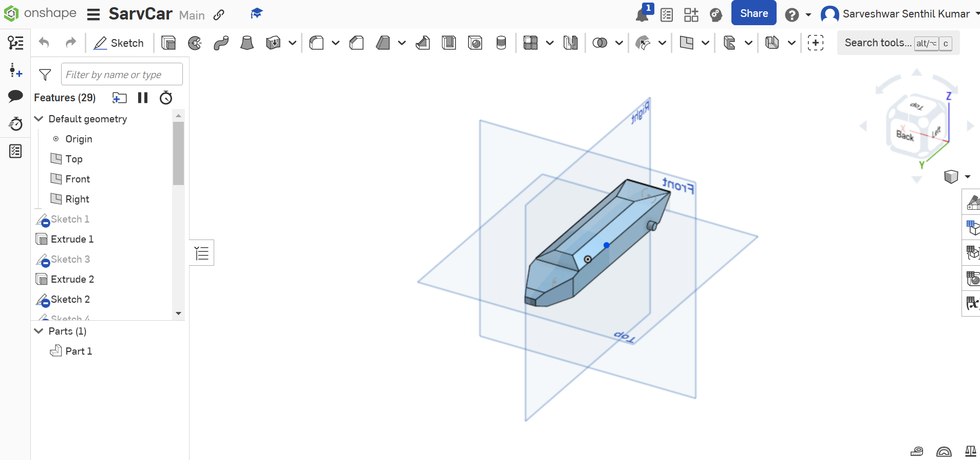The height and width of the screenshot is (460, 980).
Task: Select Extrude 2 in feature list
Action: coord(72,279)
